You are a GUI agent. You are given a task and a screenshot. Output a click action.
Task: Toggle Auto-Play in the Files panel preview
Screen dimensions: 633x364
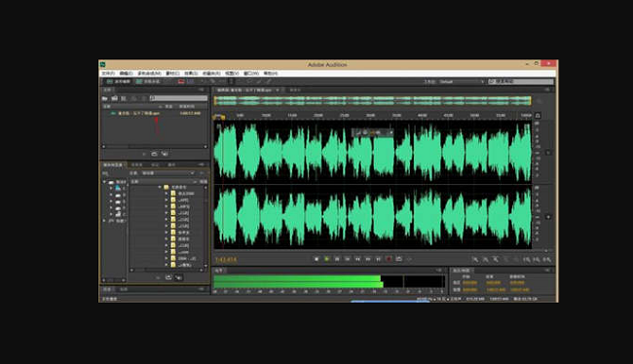165,154
